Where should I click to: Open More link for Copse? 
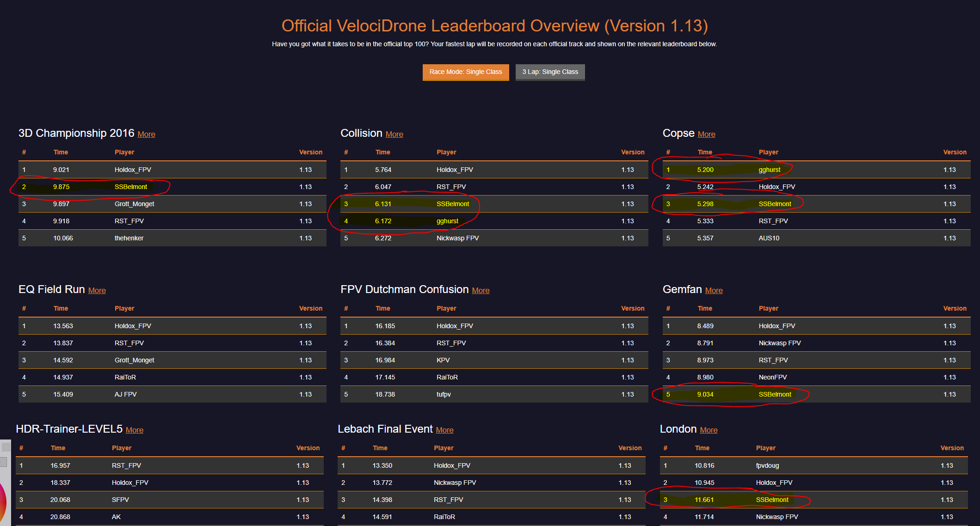[707, 134]
